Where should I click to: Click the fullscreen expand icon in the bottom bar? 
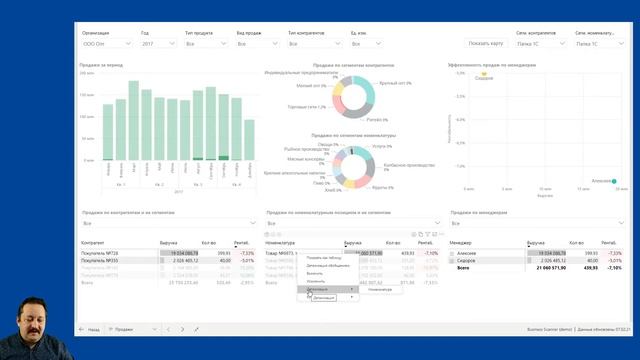[x=196, y=329]
